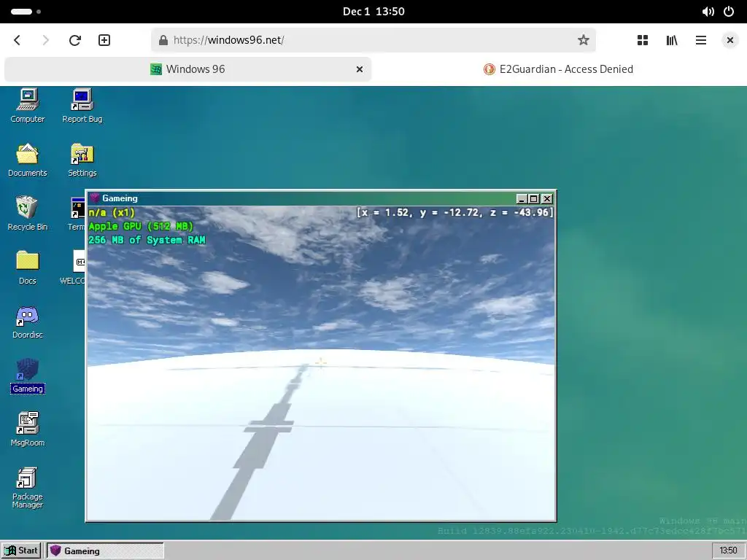This screenshot has width=747, height=560.
Task: Open the browser hamburger menu
Action: (701, 40)
